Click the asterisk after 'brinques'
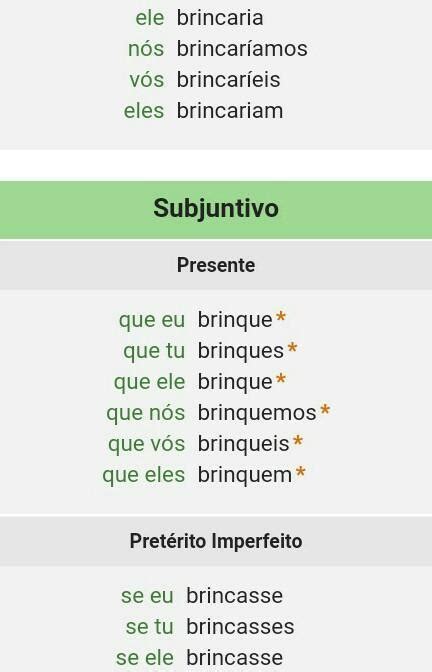Viewport: 432px width, 672px height. click(292, 348)
